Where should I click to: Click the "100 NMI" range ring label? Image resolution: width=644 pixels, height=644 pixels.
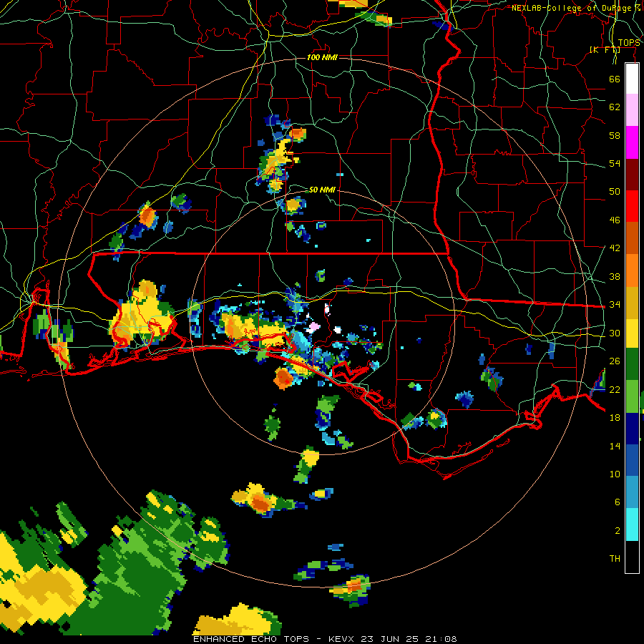pyautogui.click(x=322, y=57)
